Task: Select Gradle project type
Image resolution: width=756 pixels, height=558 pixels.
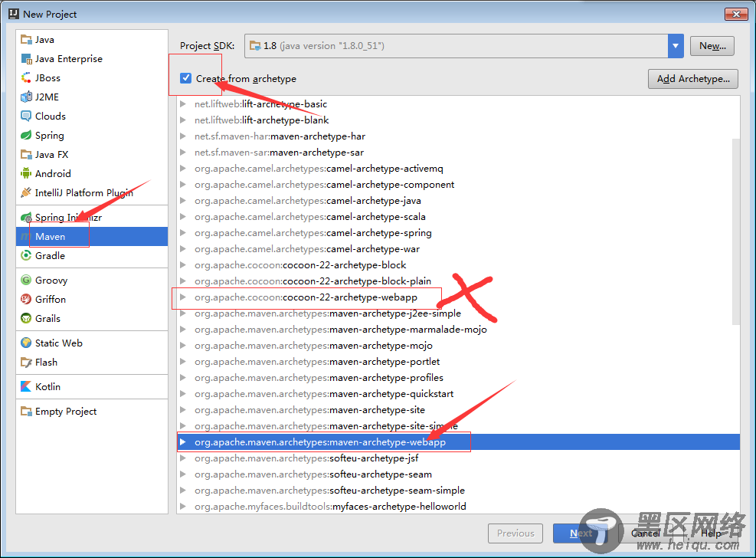Action: (x=92, y=255)
